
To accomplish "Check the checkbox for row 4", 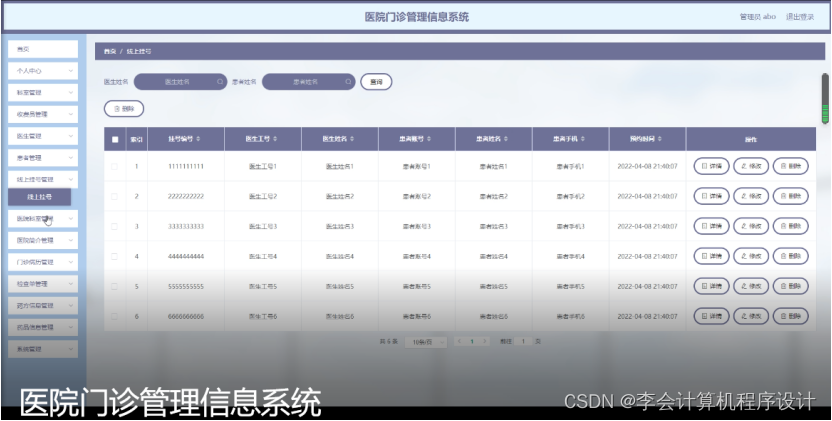I will (115, 256).
